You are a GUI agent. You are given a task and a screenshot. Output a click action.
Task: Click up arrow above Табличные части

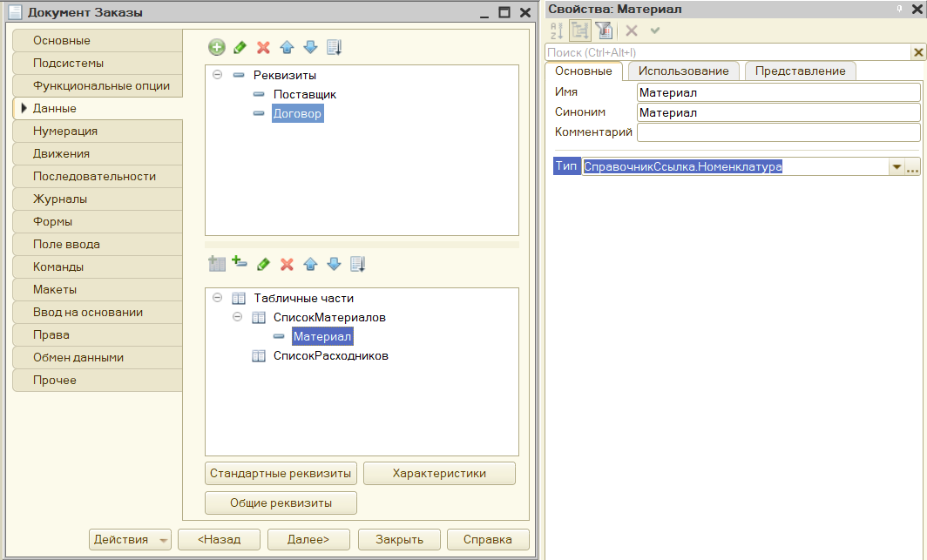pos(310,264)
